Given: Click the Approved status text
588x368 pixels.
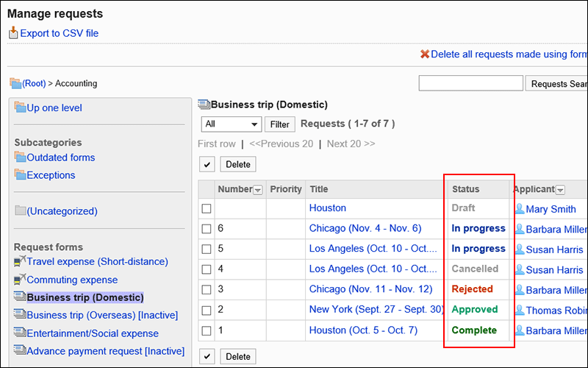Looking at the screenshot, I should (475, 309).
